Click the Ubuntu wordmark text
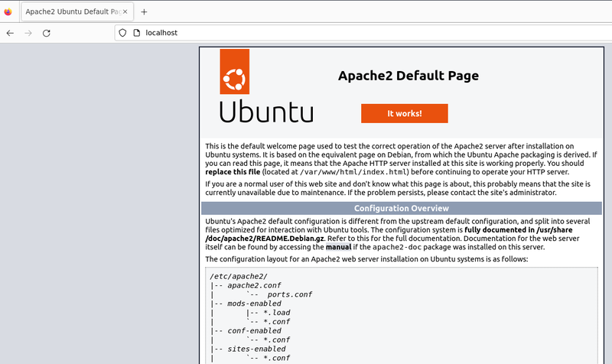Image resolution: width=612 pixels, height=364 pixels. point(266,111)
